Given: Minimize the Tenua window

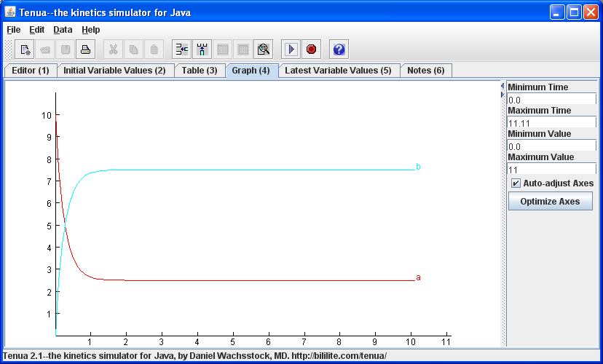Looking at the screenshot, I should click(x=556, y=12).
